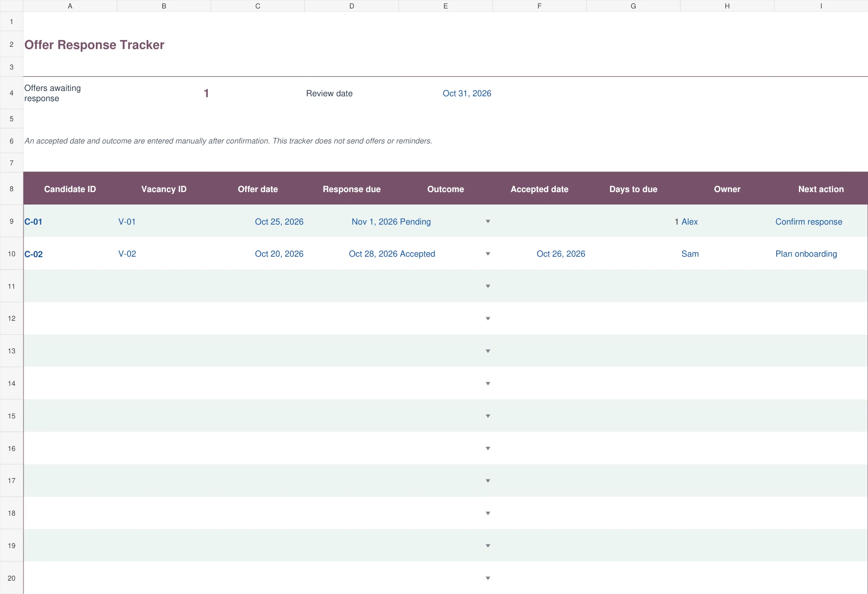Click the 'Vacancy ID' header cell
The image size is (868, 594).
164,189
